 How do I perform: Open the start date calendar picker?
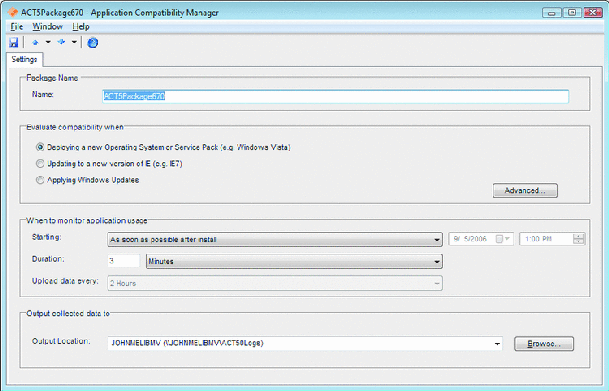[503, 239]
